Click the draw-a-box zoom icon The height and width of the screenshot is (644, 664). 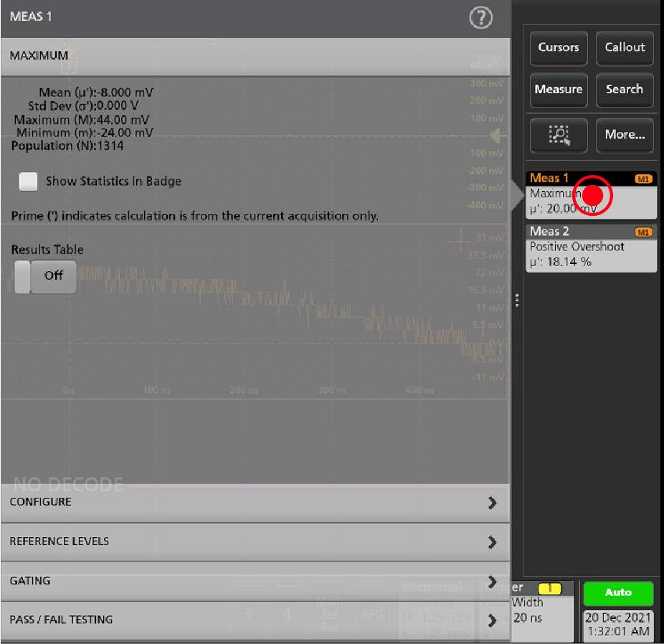[559, 135]
